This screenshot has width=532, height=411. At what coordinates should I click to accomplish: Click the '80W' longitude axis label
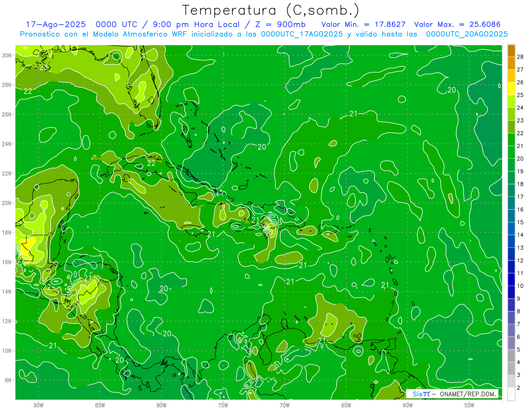point(161,405)
